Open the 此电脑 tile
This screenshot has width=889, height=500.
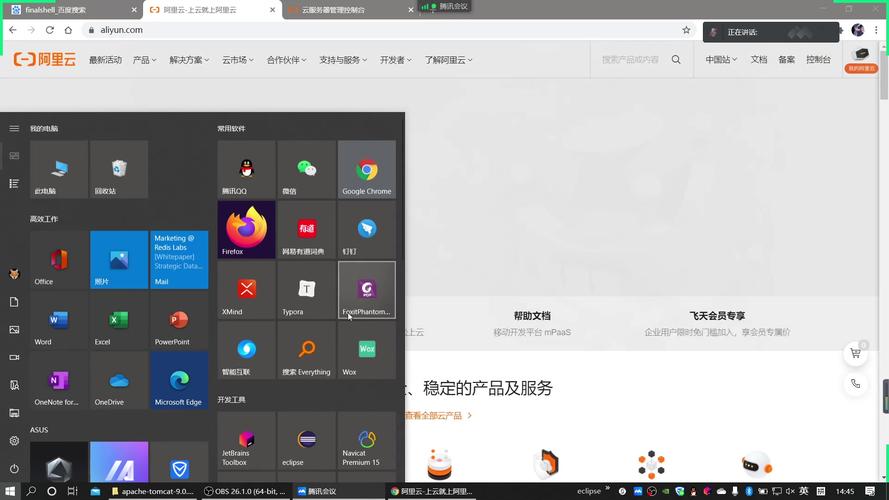coord(59,170)
